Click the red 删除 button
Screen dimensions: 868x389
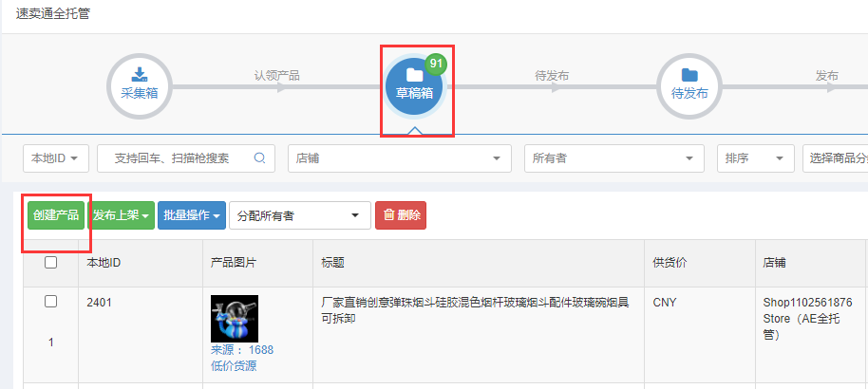401,215
